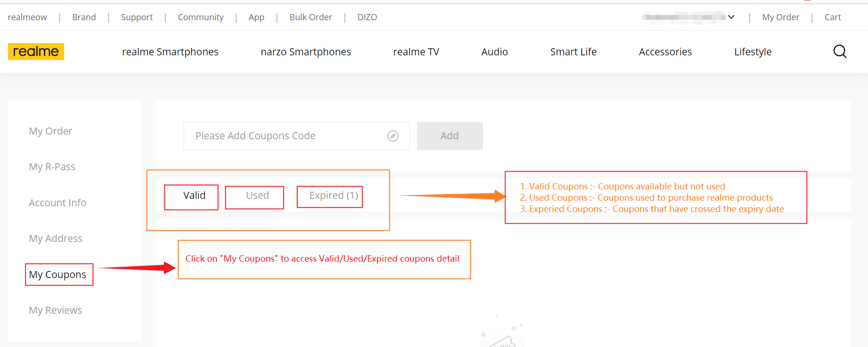868x347 pixels.
Task: Open Account Info in sidebar
Action: click(x=58, y=203)
